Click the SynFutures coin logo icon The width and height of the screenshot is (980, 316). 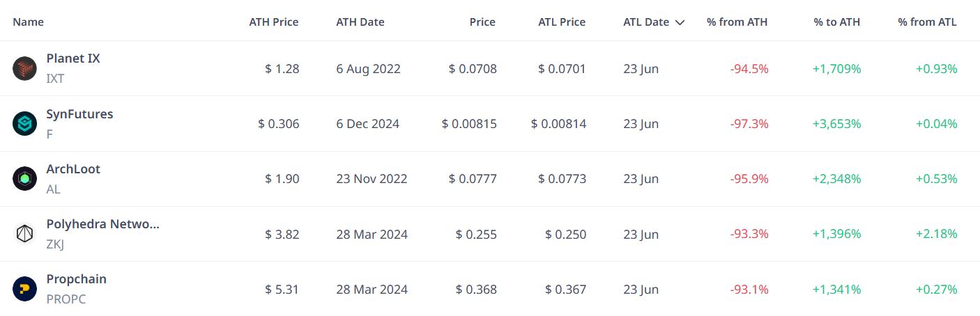coord(24,123)
